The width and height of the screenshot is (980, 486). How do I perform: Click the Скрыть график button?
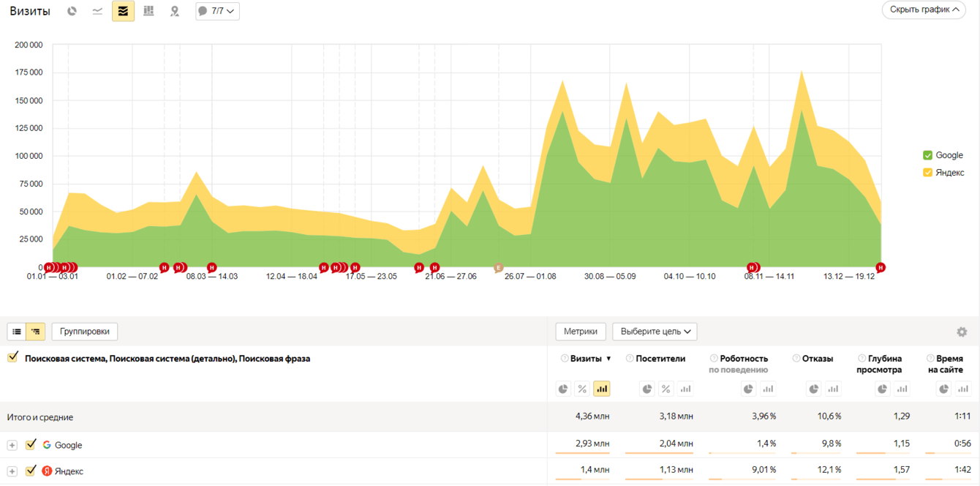point(924,10)
